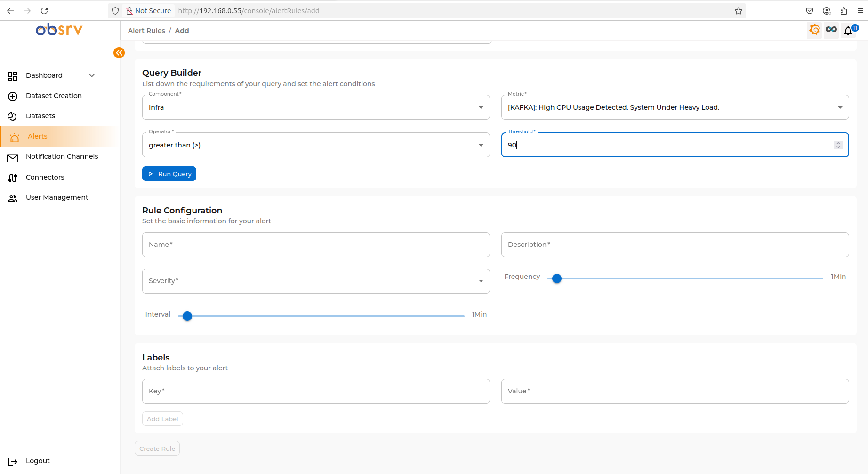
Task: Click the label Value input field
Action: coord(675,391)
